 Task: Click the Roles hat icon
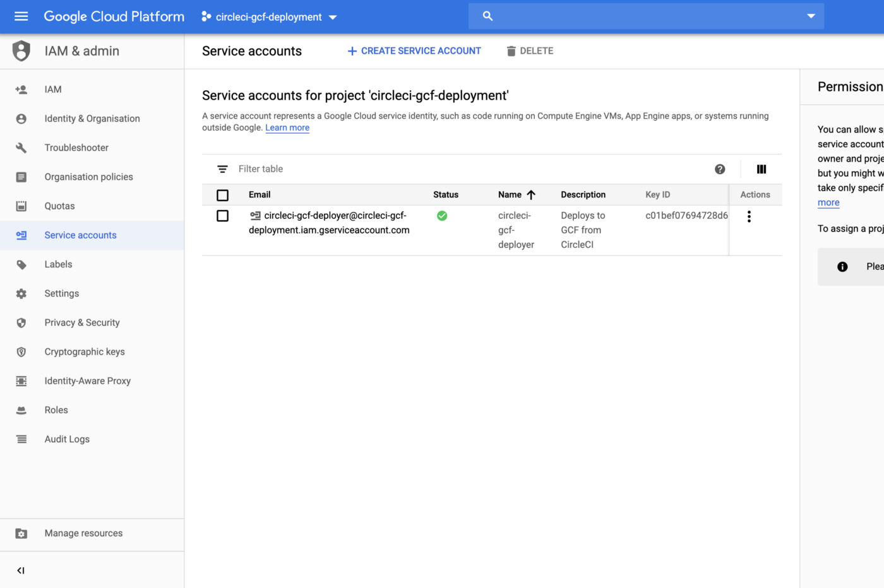(21, 410)
